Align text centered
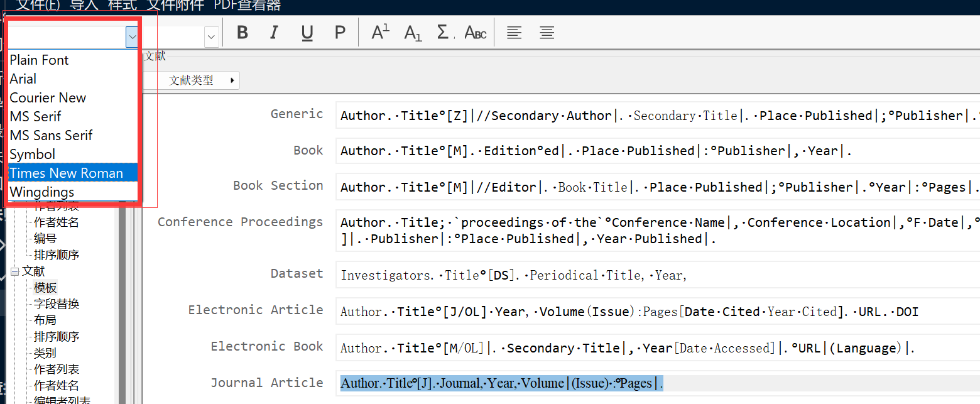This screenshot has height=404, width=980. pyautogui.click(x=547, y=33)
